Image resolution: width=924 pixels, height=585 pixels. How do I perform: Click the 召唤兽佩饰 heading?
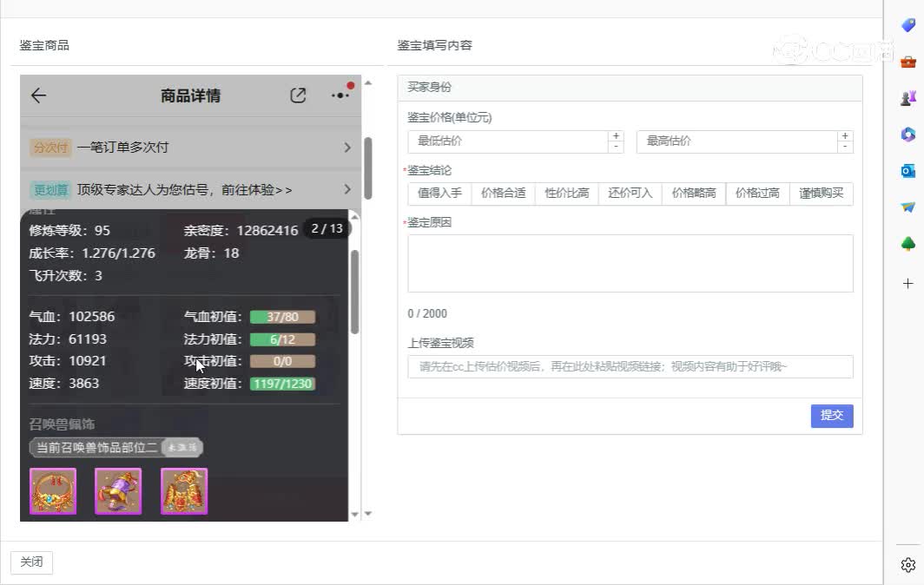[x=62, y=424]
